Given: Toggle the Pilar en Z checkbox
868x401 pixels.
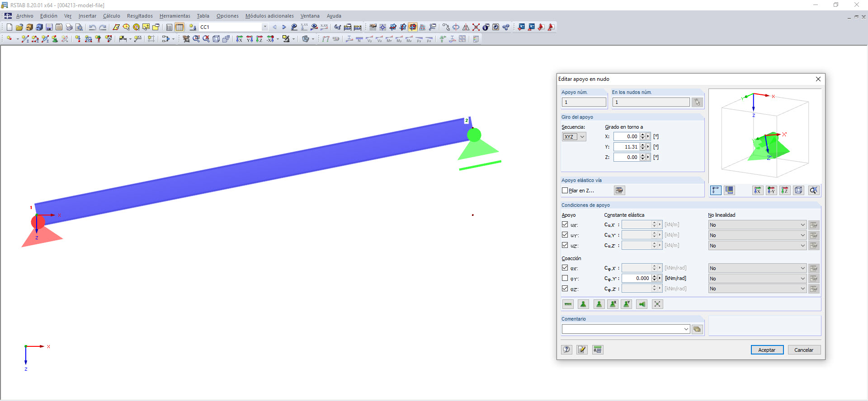Looking at the screenshot, I should coord(565,191).
